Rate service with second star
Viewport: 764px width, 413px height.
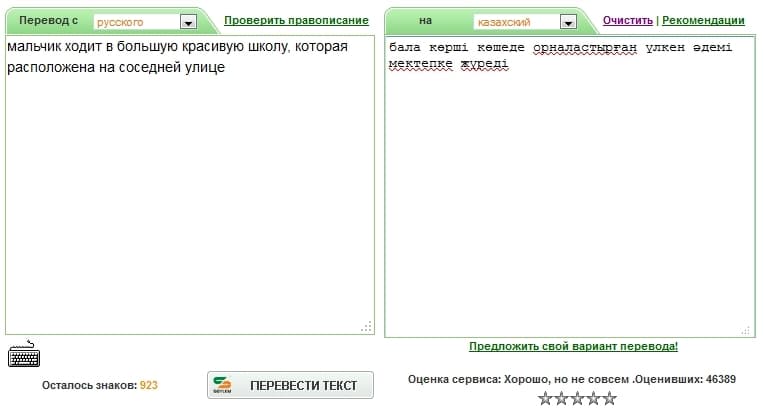coord(561,399)
